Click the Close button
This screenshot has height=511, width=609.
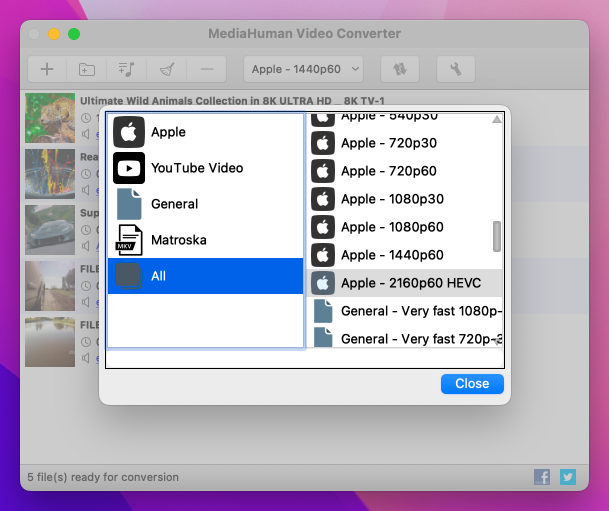[x=472, y=383]
